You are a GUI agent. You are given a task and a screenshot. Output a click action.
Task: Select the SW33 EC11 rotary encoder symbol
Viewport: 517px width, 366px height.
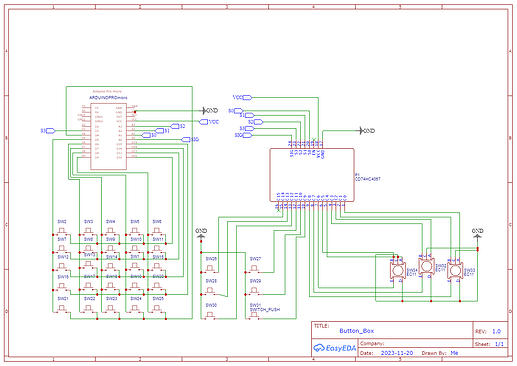[x=455, y=270]
